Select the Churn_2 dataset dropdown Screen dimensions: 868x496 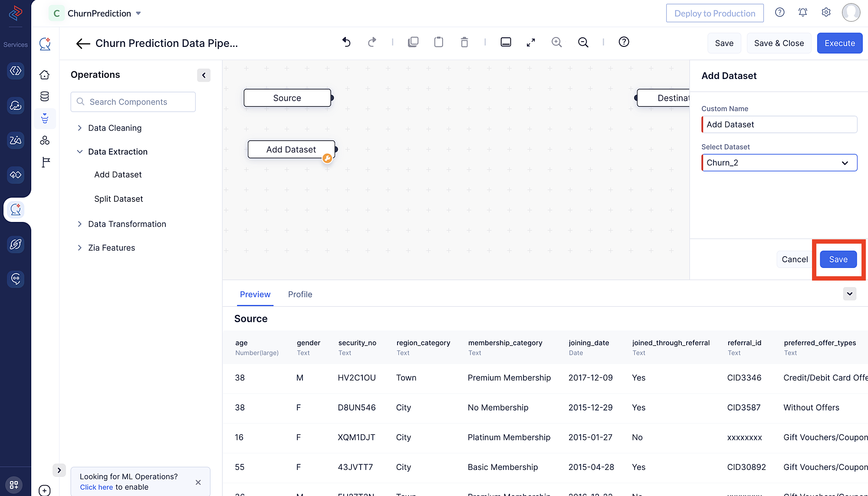tap(778, 162)
